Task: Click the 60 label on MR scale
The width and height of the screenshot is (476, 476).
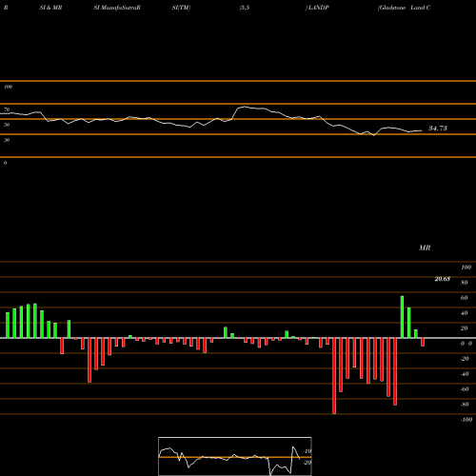Action: 465,298
